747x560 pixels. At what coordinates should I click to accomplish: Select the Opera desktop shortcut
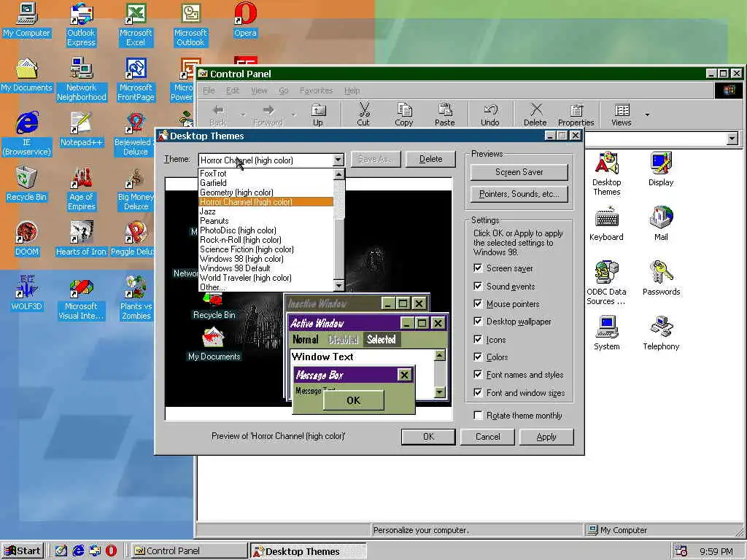point(245,21)
